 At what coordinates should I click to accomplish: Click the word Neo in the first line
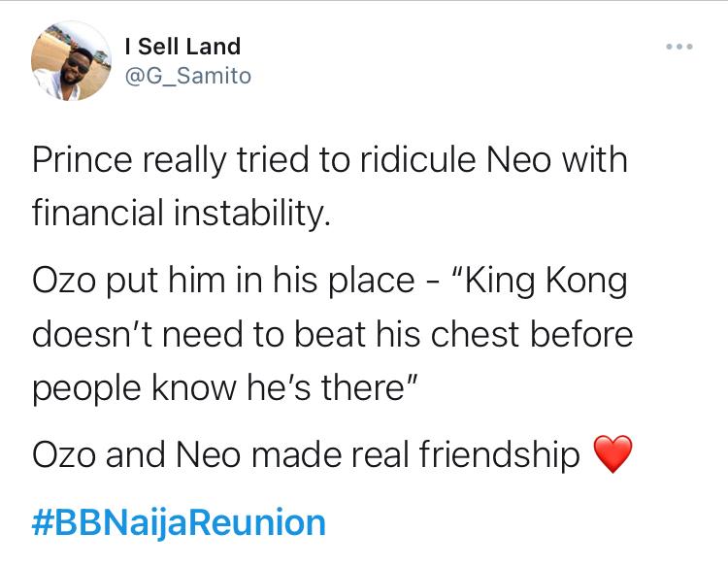[x=518, y=160]
